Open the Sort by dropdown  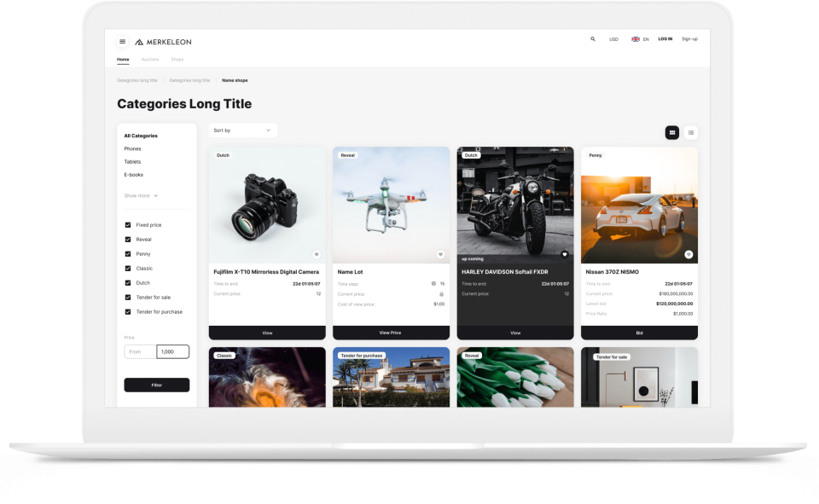[x=242, y=130]
